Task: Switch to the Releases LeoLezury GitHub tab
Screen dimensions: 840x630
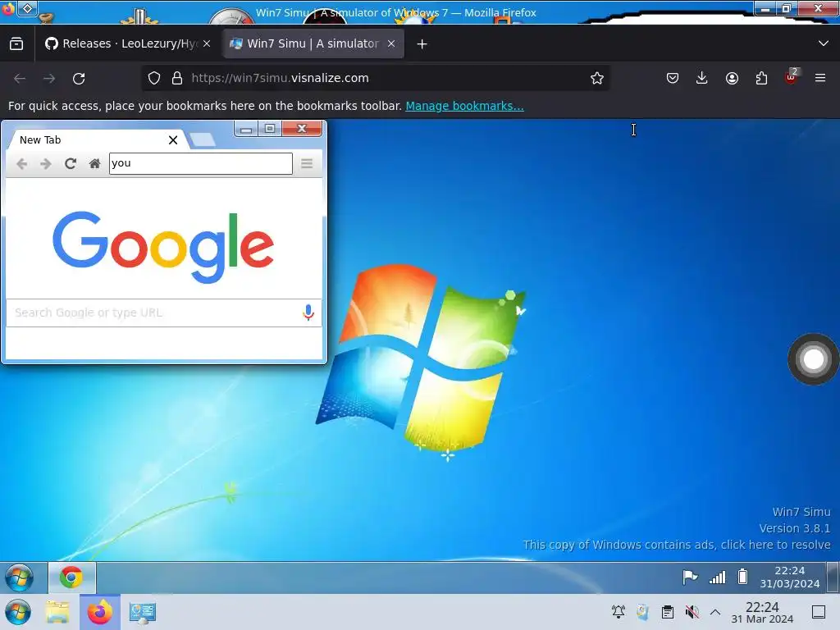Action: [127, 44]
